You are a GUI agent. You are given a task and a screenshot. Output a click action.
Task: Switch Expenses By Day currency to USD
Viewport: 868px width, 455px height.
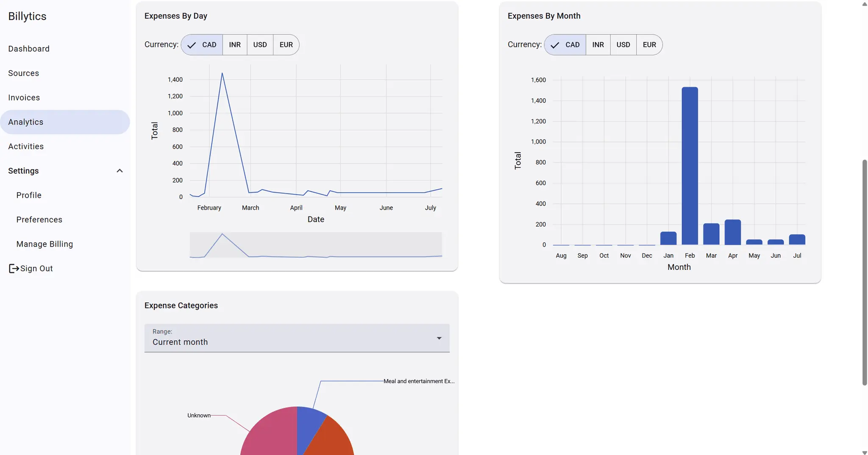[x=260, y=44]
